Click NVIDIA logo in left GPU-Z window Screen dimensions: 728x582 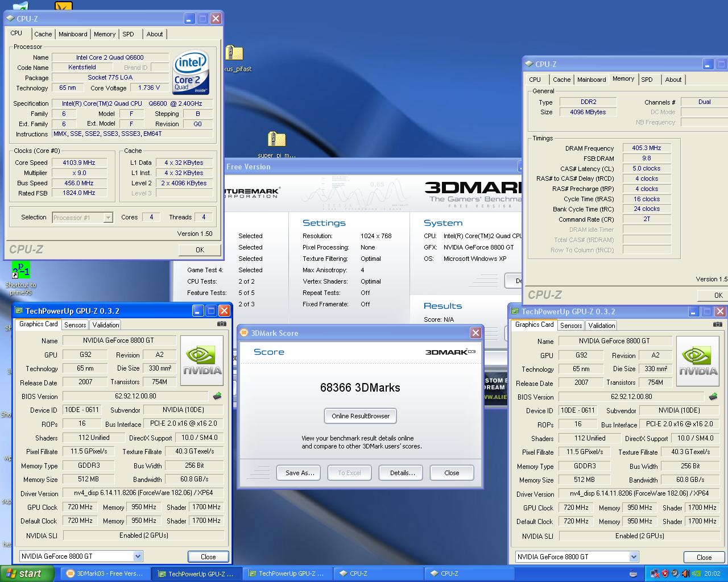[202, 361]
